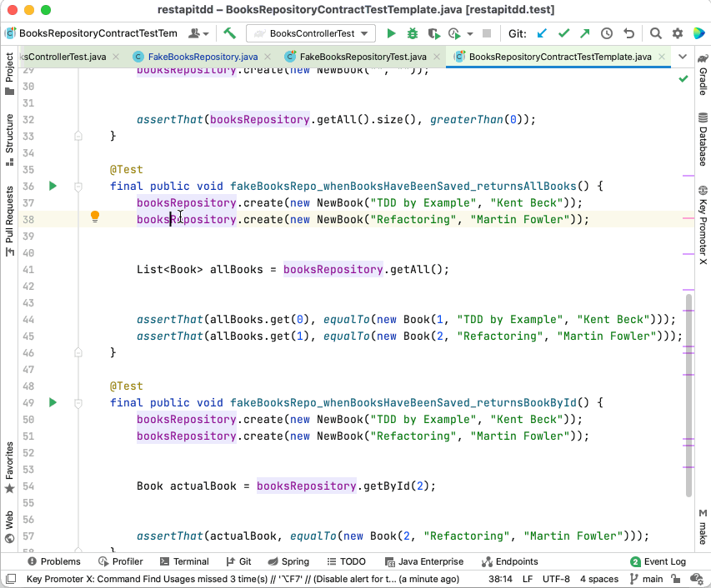This screenshot has height=588, width=711.
Task: Click the Rollback undo arrow icon
Action: (629, 33)
